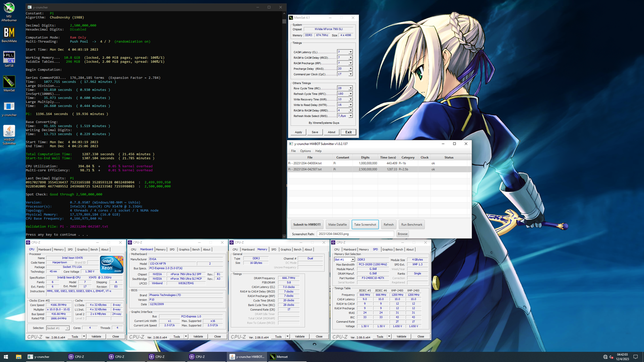This screenshot has height=362, width=644.
Task: Open RAS# to CAS# Delay dropdown in MemSet
Action: (x=351, y=58)
